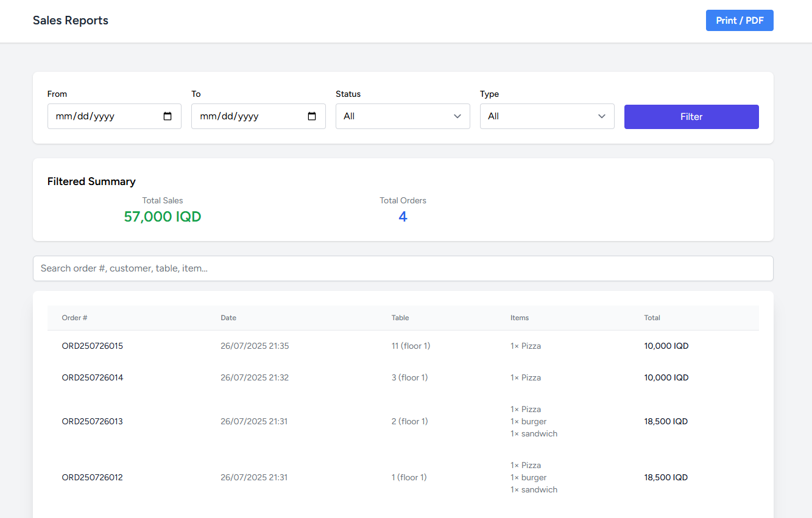Click the Order # column header
The height and width of the screenshot is (518, 812).
click(x=74, y=317)
